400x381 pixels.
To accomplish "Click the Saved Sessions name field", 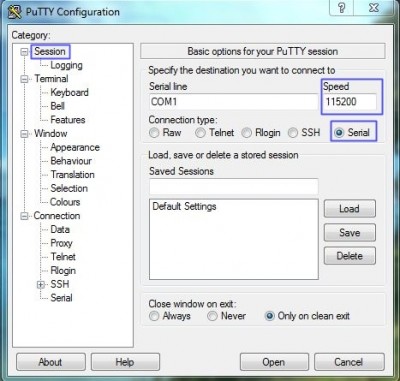I will [x=234, y=186].
